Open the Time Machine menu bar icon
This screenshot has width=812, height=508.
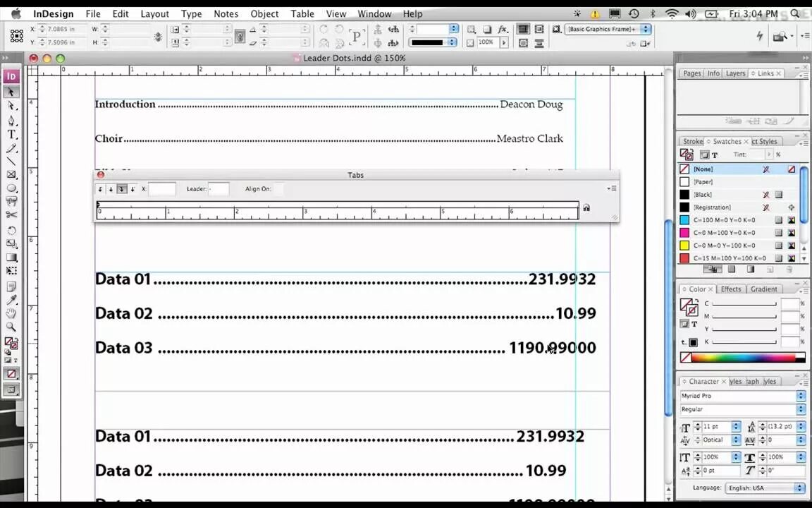(x=634, y=14)
